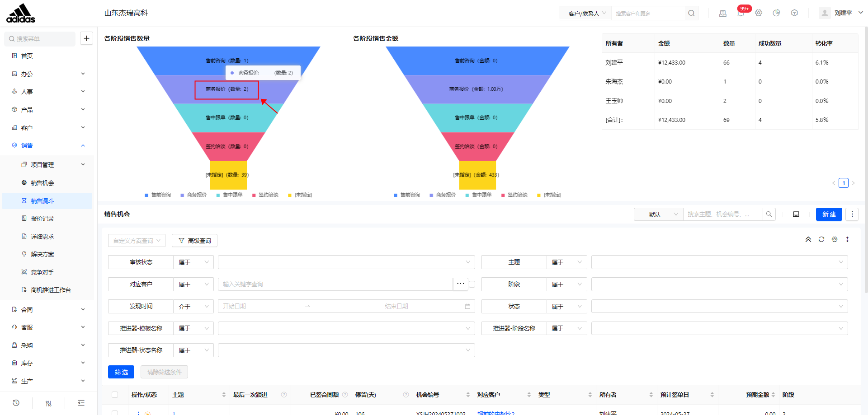
Task: Click help icon beside 停留(天) header
Action: click(406, 395)
